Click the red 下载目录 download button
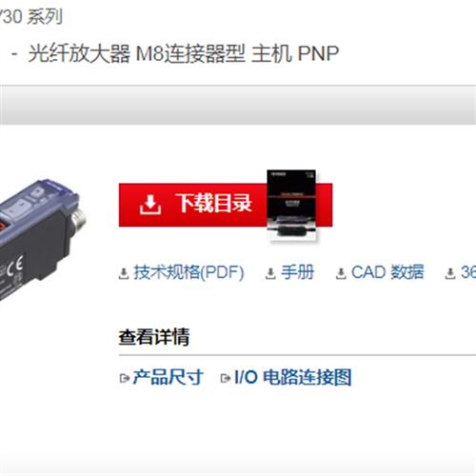The width and height of the screenshot is (476, 476). tap(226, 205)
